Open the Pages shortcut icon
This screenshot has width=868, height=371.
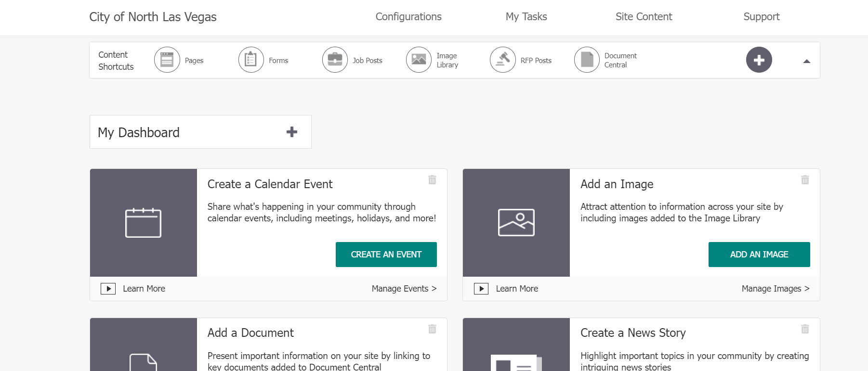pyautogui.click(x=167, y=60)
